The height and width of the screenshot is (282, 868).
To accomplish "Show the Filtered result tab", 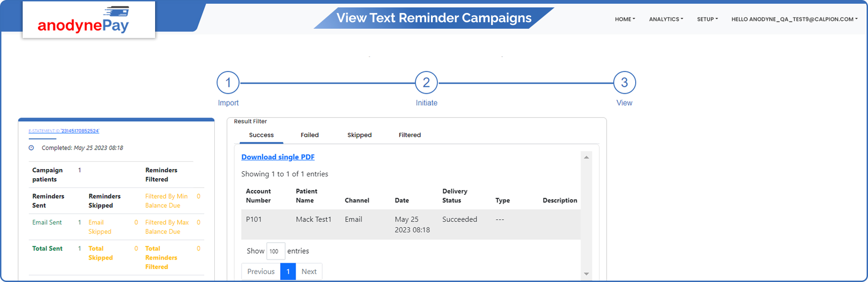I will pyautogui.click(x=410, y=135).
